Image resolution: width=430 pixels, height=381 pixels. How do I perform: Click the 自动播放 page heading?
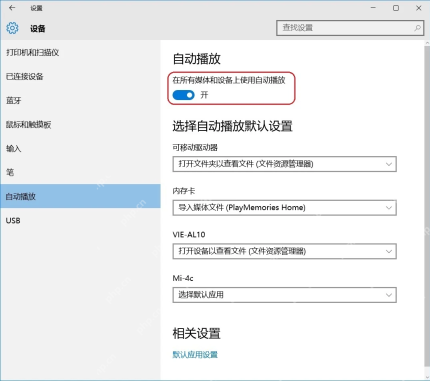point(197,59)
